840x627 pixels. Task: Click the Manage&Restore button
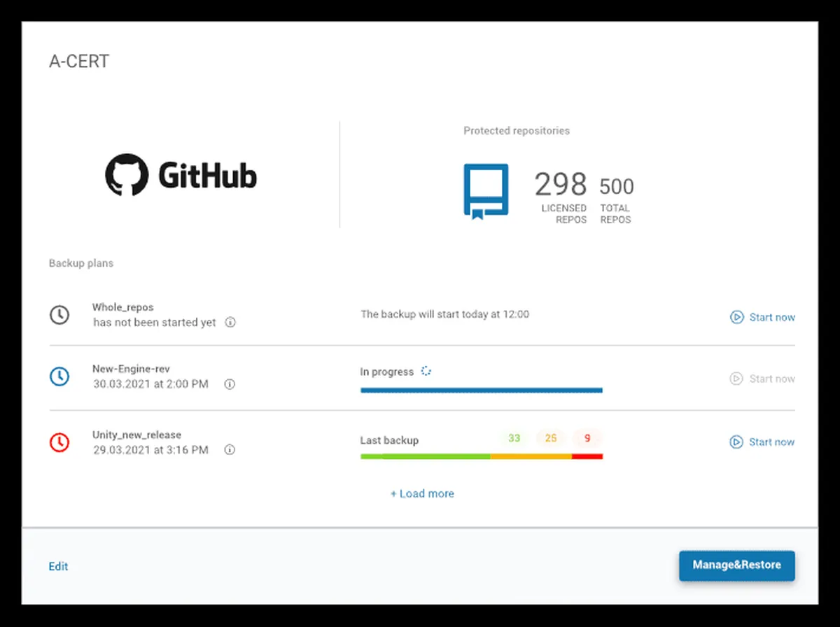[x=737, y=565]
